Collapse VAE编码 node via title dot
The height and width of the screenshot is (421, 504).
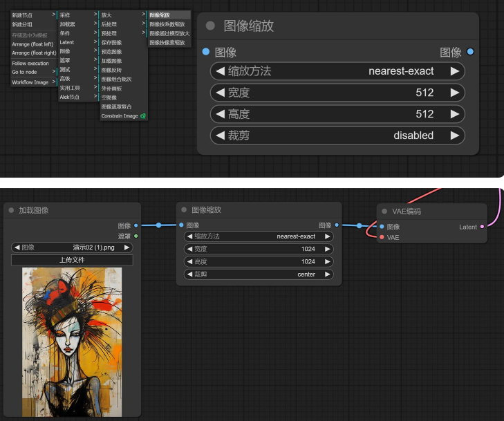click(x=384, y=211)
